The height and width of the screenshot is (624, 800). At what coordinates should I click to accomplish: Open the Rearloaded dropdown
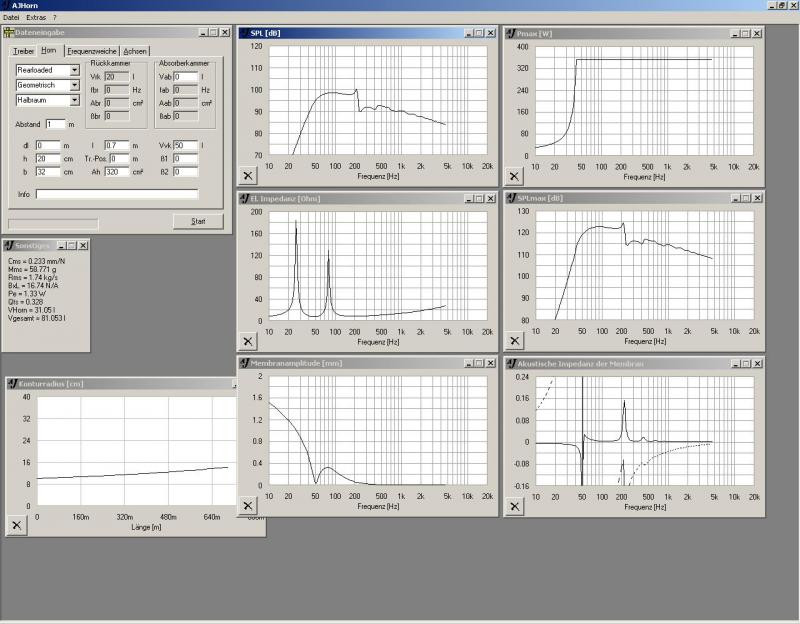(x=74, y=71)
